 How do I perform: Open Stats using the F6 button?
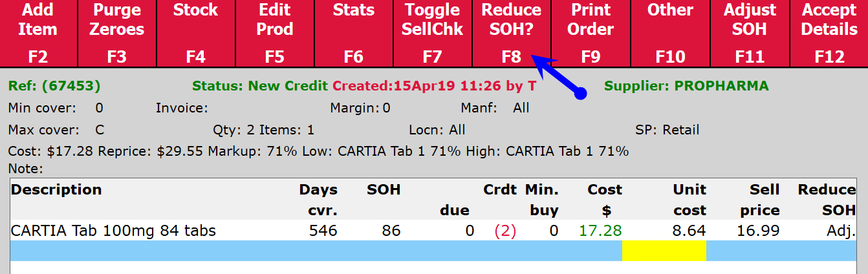354,33
